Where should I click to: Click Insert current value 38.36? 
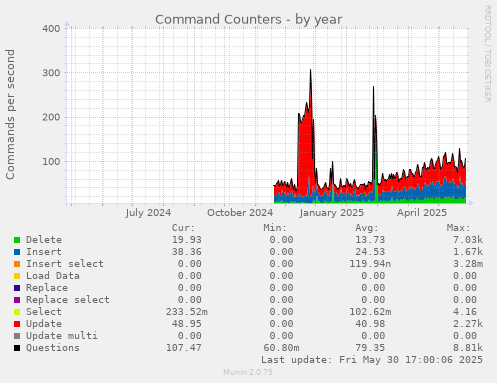pos(187,252)
